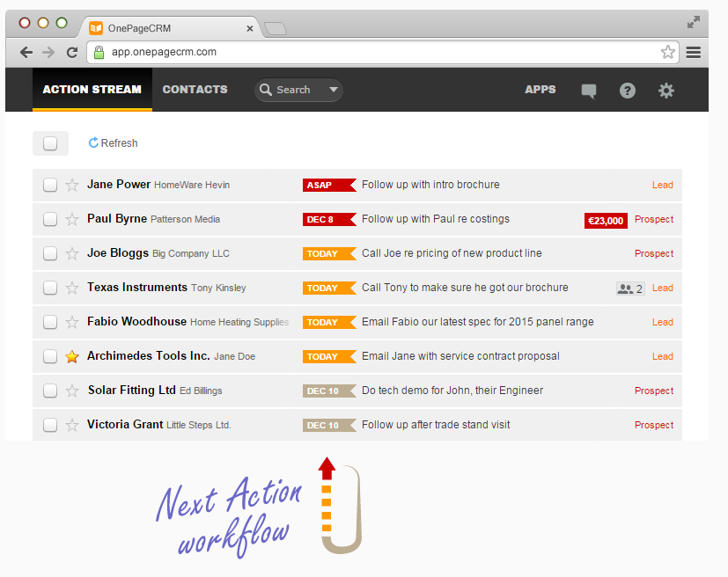Star the Joe Bloggs contact
Viewport: 728px width, 577px height.
click(x=72, y=253)
